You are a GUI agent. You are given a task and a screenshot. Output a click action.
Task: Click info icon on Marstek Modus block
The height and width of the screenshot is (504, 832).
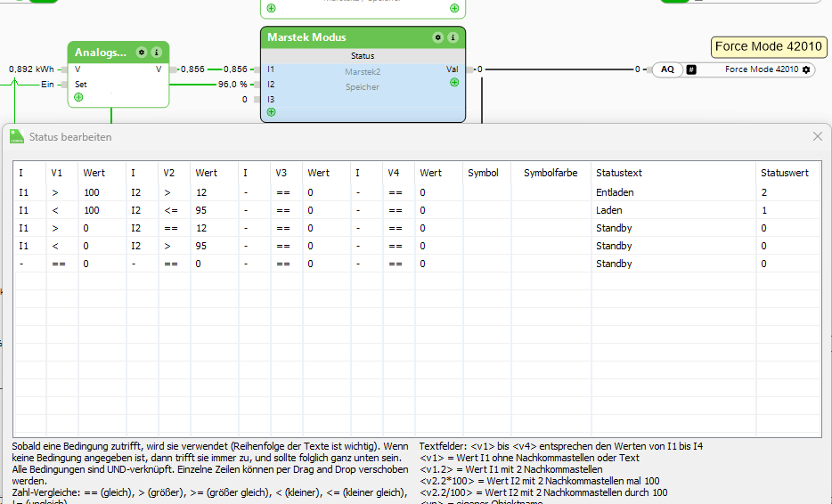(x=453, y=37)
